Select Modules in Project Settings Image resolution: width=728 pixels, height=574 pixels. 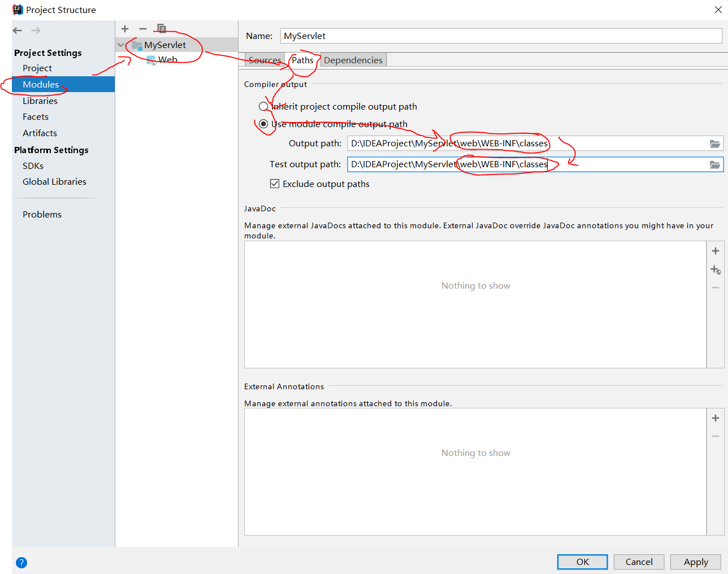[41, 85]
